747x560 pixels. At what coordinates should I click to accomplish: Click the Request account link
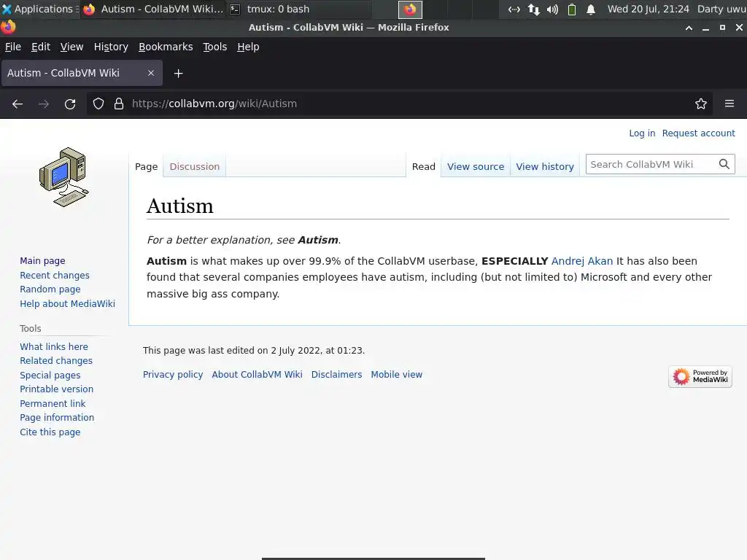coord(698,133)
